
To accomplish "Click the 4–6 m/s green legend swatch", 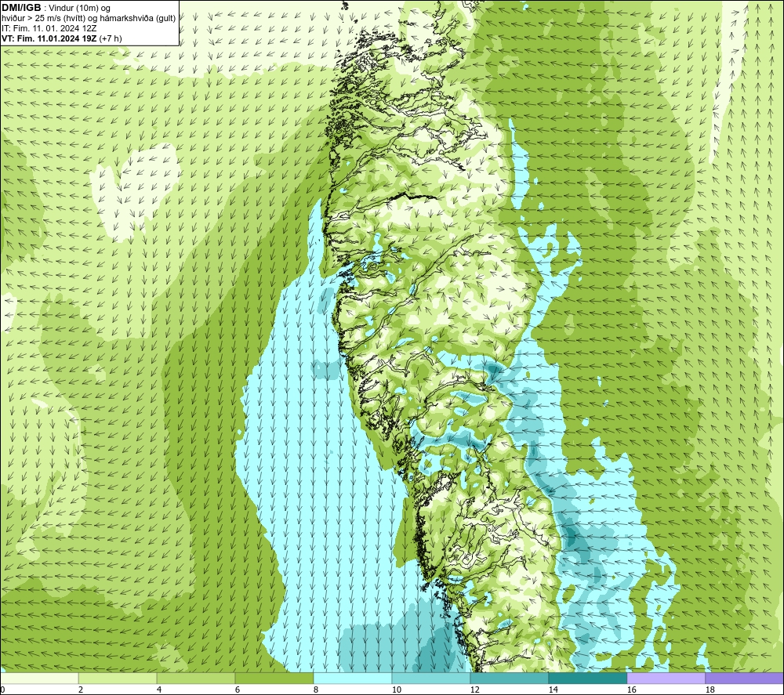I will (x=196, y=678).
